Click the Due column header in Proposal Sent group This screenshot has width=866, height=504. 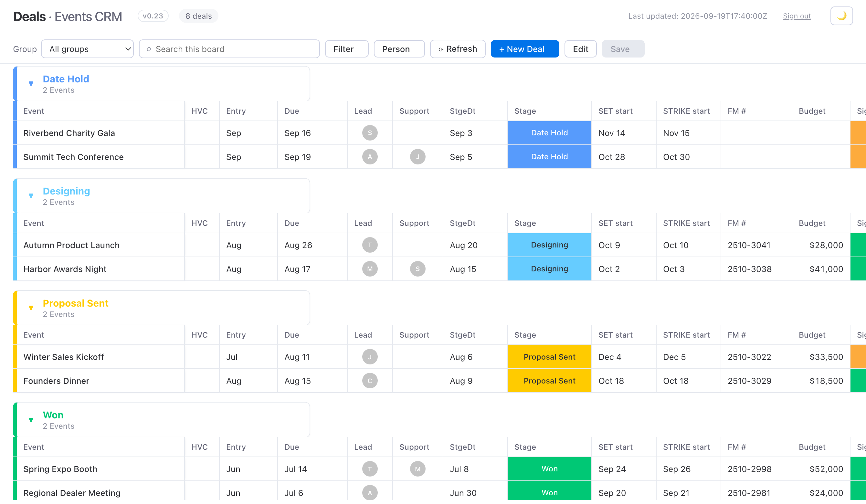pyautogui.click(x=312, y=335)
